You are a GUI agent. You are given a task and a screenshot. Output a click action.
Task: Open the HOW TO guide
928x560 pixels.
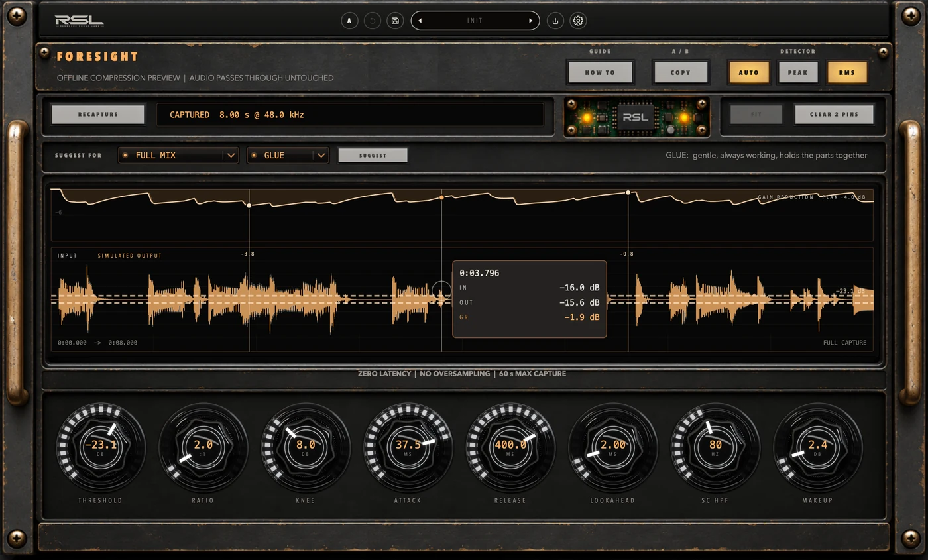pos(601,72)
